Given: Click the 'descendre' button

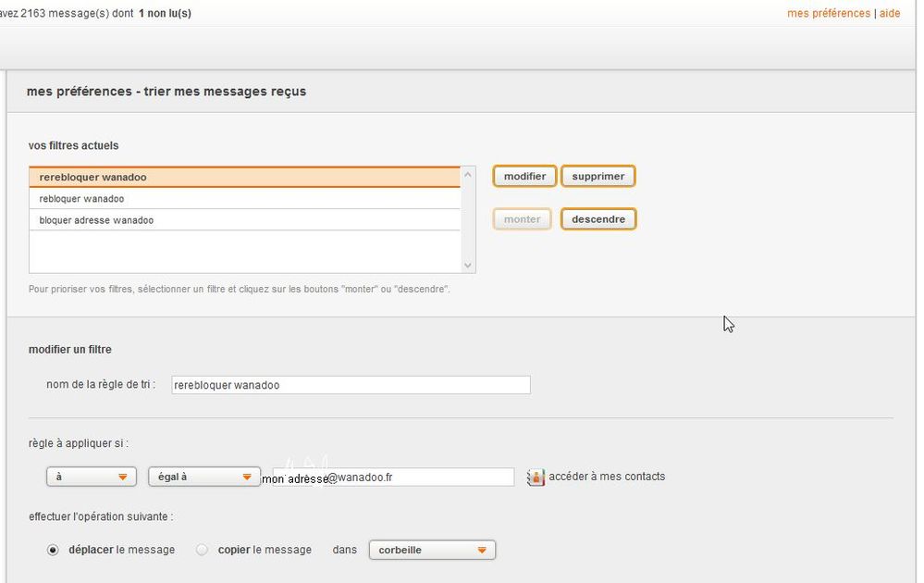Looking at the screenshot, I should pos(598,219).
